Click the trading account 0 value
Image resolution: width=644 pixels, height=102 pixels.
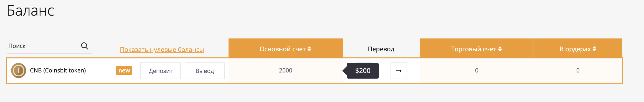(477, 71)
